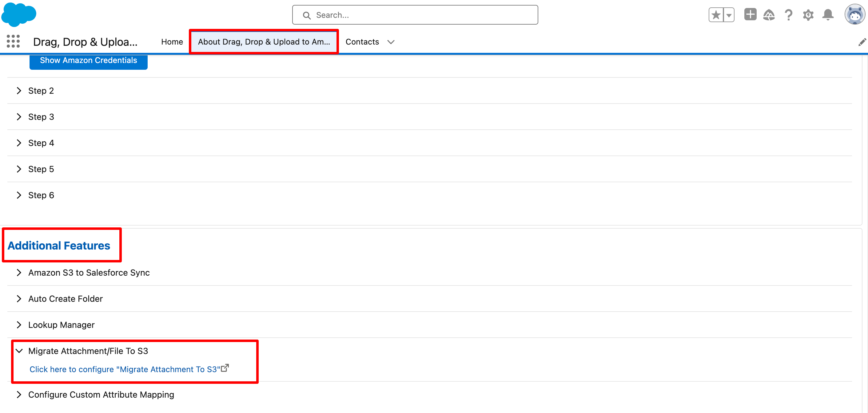Expand the Step 2 section
Screen dimensions: 868x413
pos(19,91)
